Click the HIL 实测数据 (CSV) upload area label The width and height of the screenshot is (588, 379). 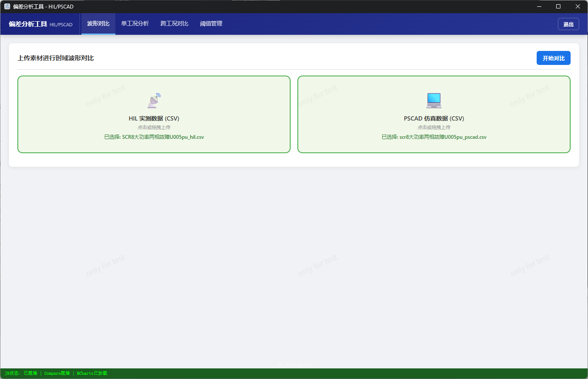coord(154,118)
